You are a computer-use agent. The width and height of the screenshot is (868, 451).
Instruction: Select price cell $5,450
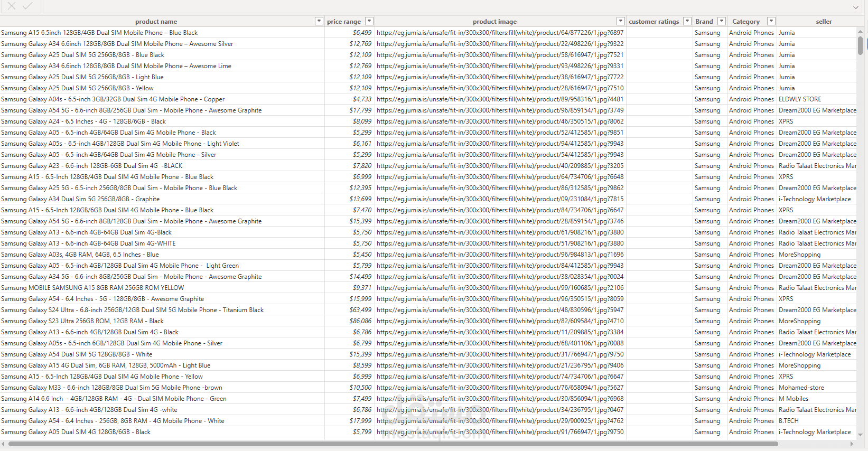[362, 255]
